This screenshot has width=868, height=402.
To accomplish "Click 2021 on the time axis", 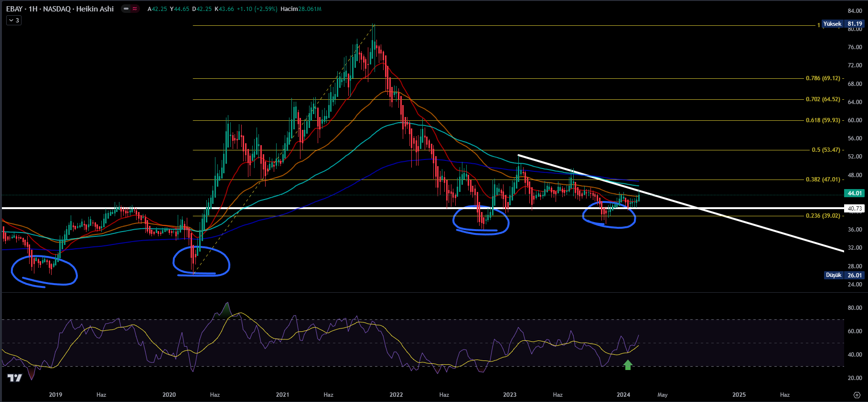I will pos(282,395).
